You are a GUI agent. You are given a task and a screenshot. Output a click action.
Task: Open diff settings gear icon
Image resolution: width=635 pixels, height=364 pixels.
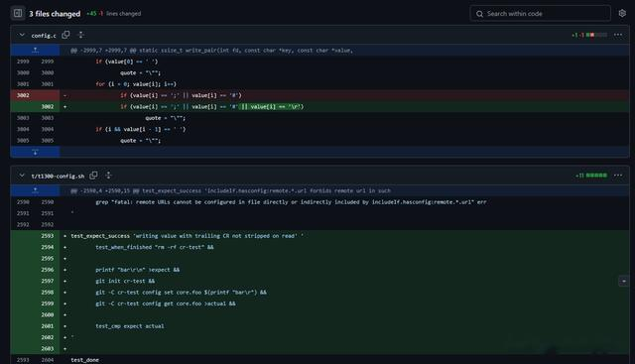[x=622, y=13]
